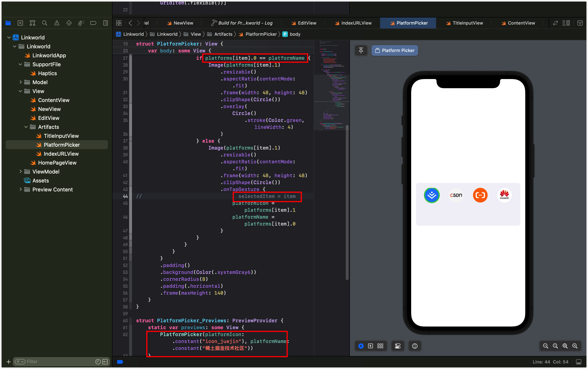
Task: Switch to the NewView tab
Action: (x=180, y=23)
